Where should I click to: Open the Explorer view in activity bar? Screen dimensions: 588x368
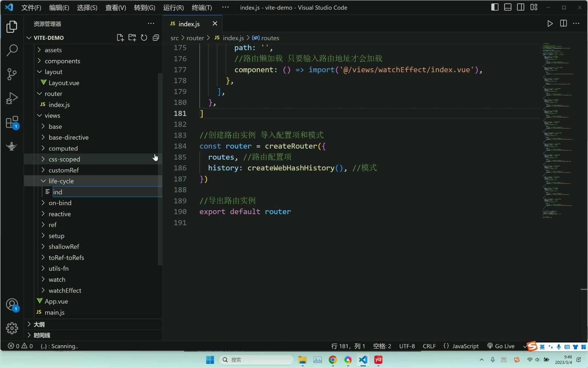(12, 27)
